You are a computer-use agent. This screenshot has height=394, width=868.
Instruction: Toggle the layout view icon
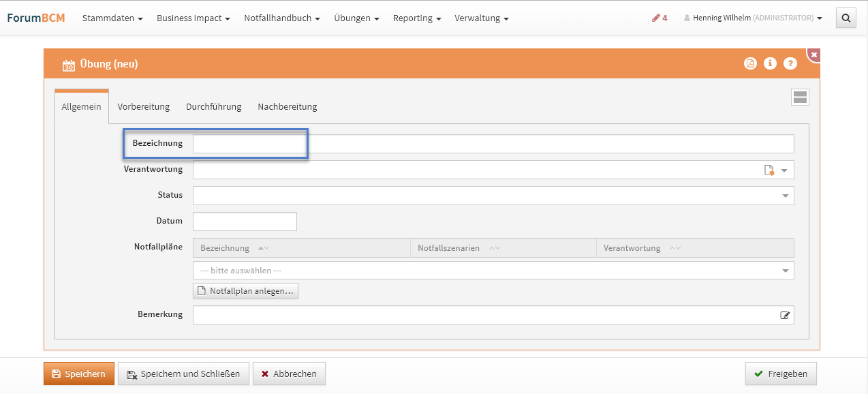coord(800,97)
